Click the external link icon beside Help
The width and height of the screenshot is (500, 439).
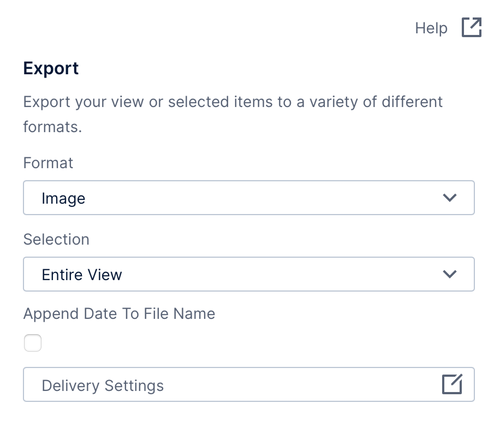tap(472, 27)
